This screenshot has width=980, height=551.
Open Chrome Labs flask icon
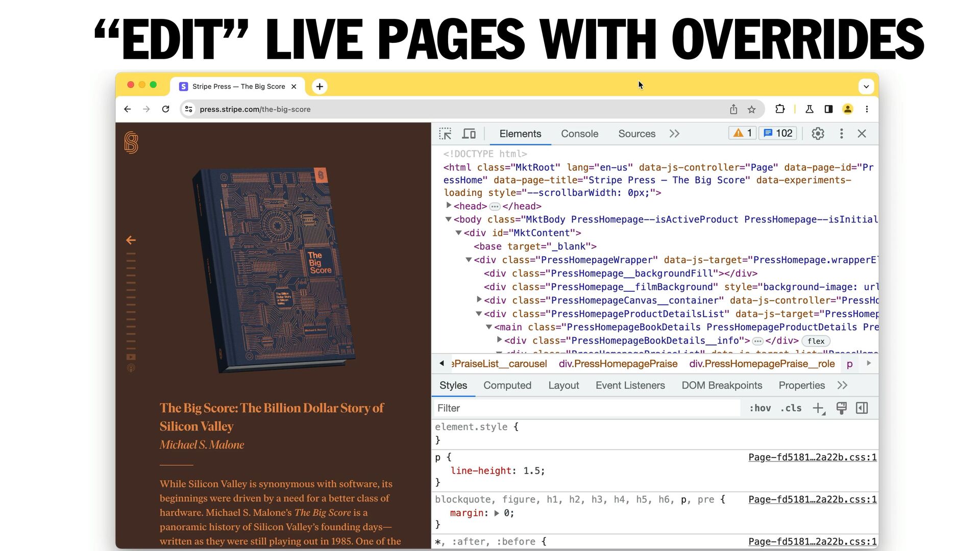coord(810,109)
